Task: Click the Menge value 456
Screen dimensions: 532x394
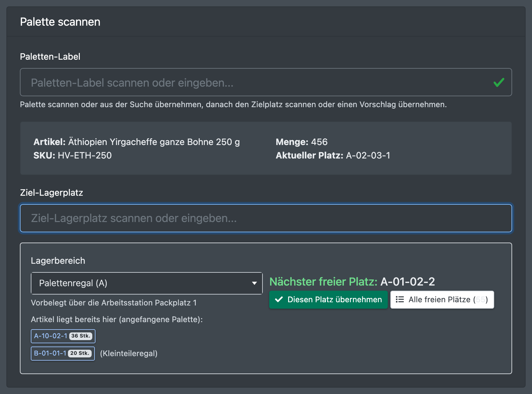Action: pos(319,142)
